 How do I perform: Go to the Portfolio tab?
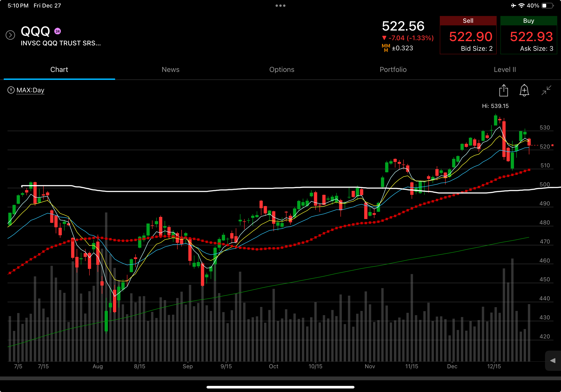point(393,70)
